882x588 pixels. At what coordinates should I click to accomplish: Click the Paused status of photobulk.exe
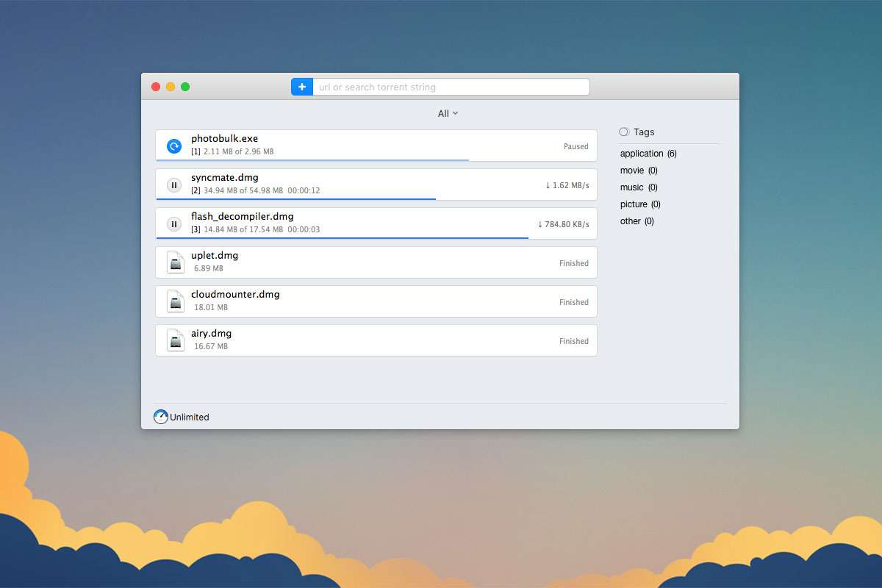[576, 146]
